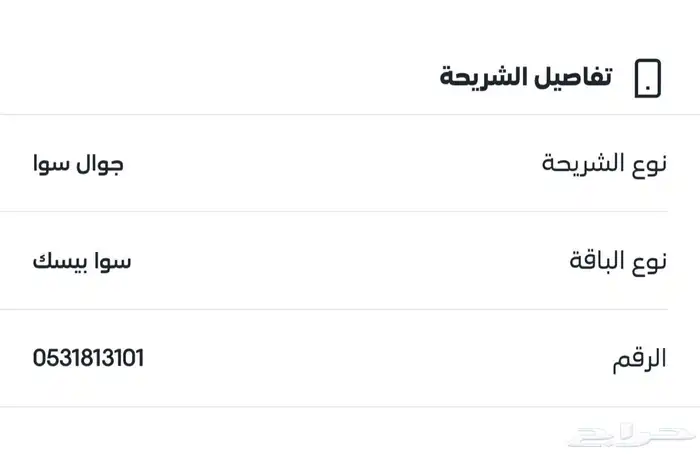Click the word نوع in the نوع الباقة label
700x454 pixels.
coord(649,262)
